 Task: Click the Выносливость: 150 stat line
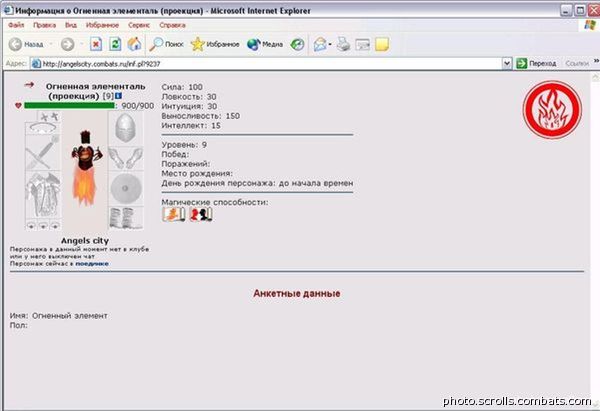pos(201,116)
